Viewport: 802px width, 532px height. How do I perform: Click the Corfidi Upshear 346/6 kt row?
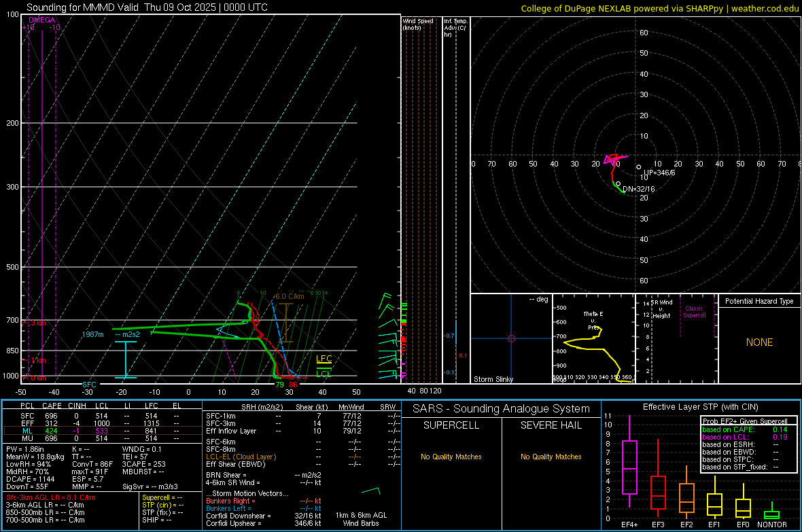pos(264,522)
